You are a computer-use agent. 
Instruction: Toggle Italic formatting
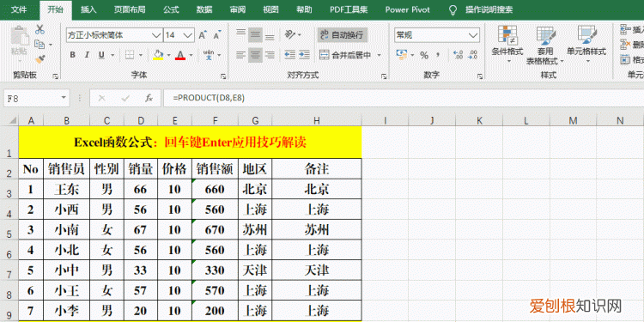pyautogui.click(x=87, y=55)
